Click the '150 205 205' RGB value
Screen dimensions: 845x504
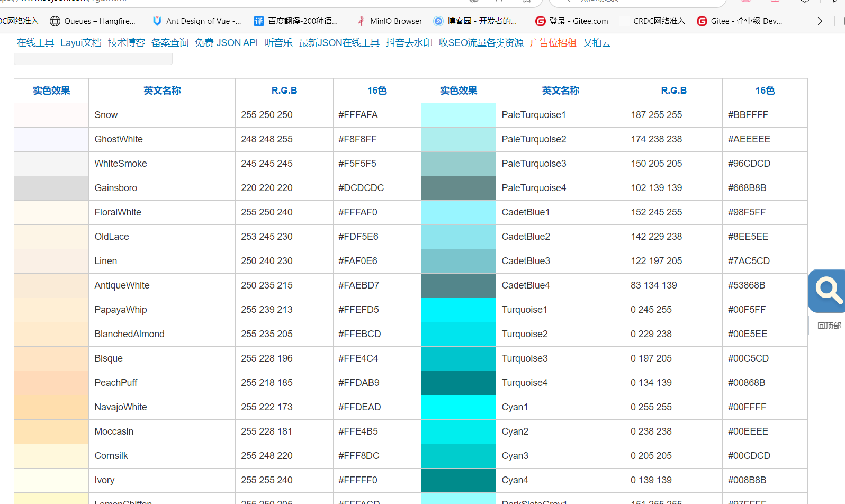point(657,164)
